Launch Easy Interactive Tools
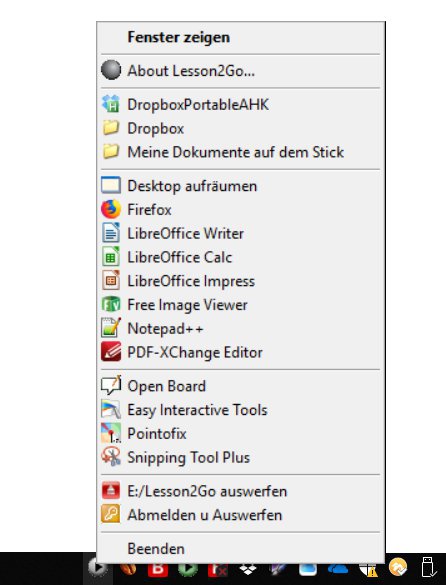446x585 pixels. 241,410
